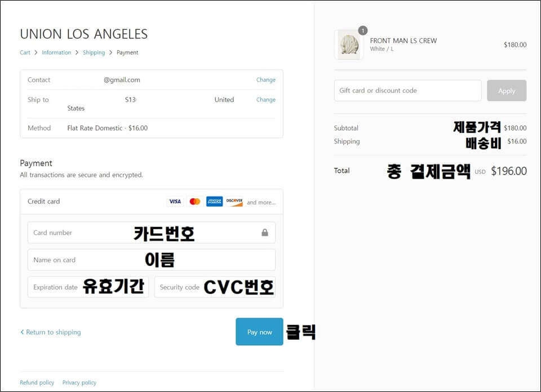Click the FRONT MAN LS CREW product name

click(x=403, y=41)
